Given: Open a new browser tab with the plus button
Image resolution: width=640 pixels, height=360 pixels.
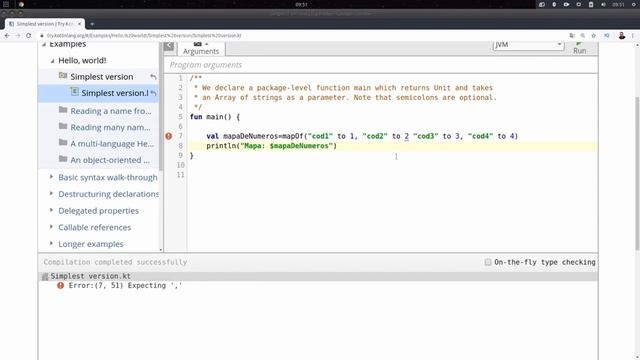Looking at the screenshot, I should coord(92,24).
